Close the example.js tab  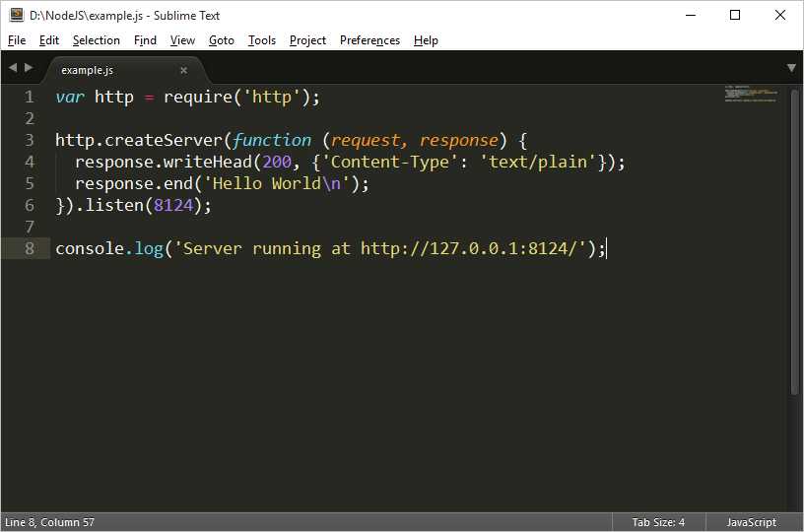183,71
